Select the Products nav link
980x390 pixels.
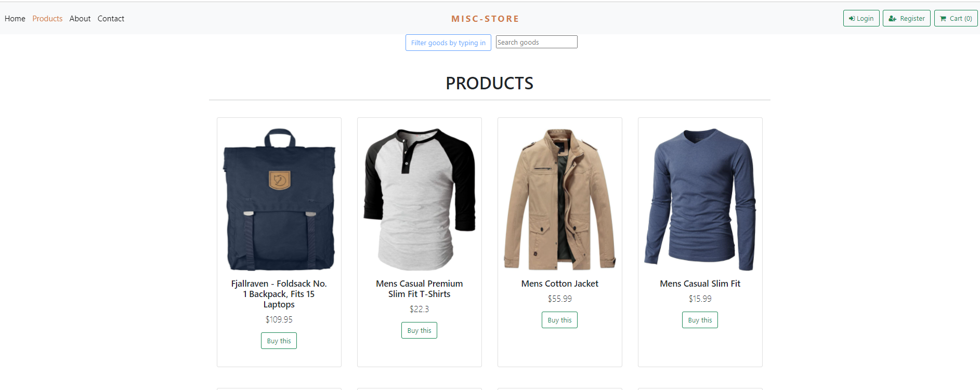tap(47, 19)
